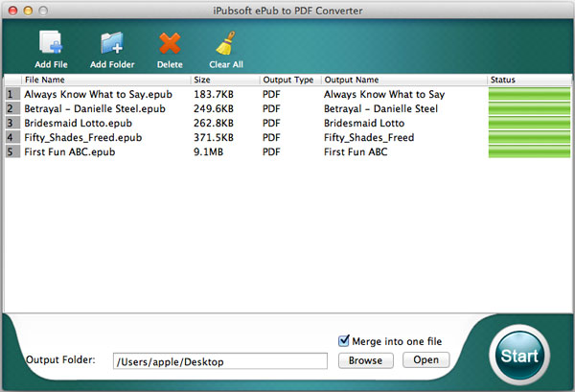Open the output folder with Open button
The height and width of the screenshot is (392, 575).
pos(425,360)
